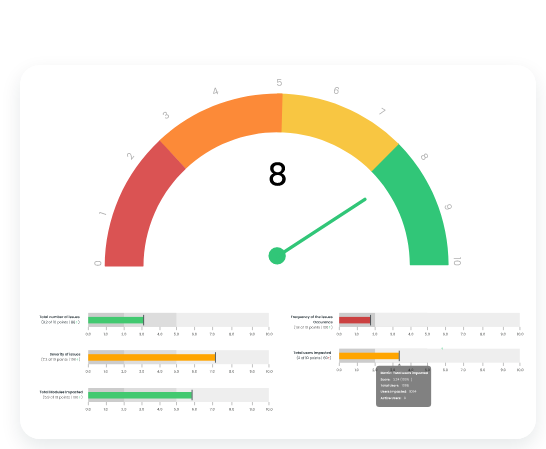Click the gauge tick label 5
The width and height of the screenshot is (546, 449).
pyautogui.click(x=279, y=83)
